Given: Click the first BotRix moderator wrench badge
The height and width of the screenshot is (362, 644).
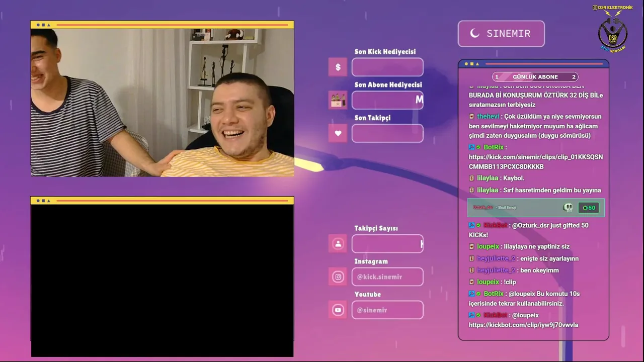Looking at the screenshot, I should [x=471, y=147].
